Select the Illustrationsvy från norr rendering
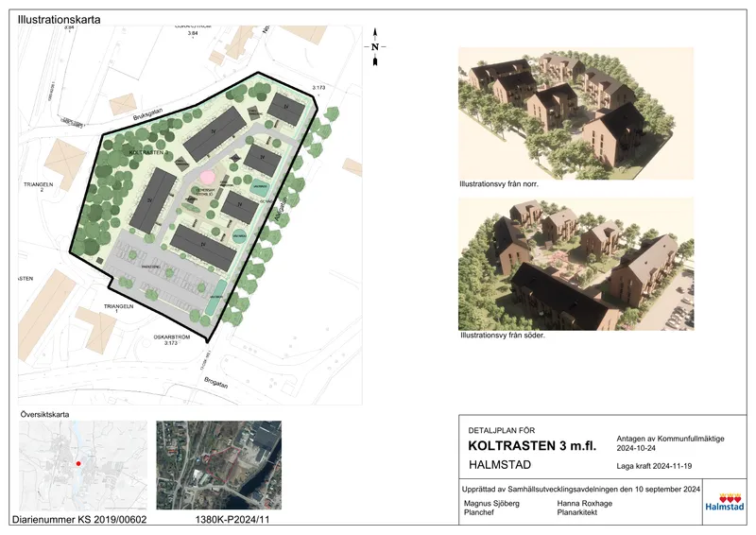Screen dimensions: 756x535 point(576,113)
